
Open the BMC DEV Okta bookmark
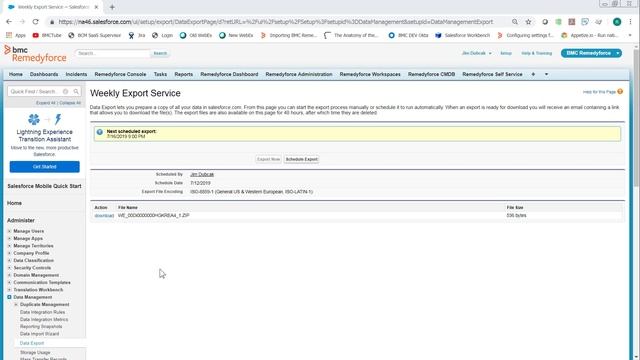click(x=409, y=36)
